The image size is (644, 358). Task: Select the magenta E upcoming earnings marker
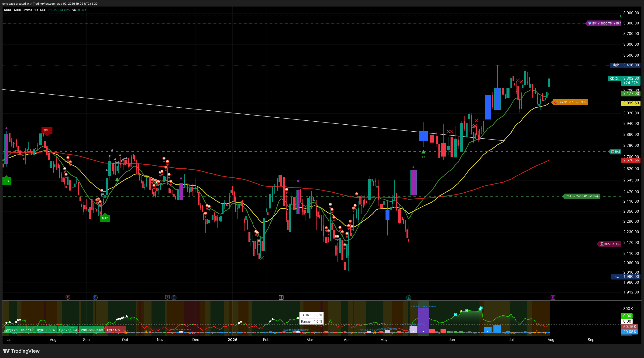click(x=553, y=297)
